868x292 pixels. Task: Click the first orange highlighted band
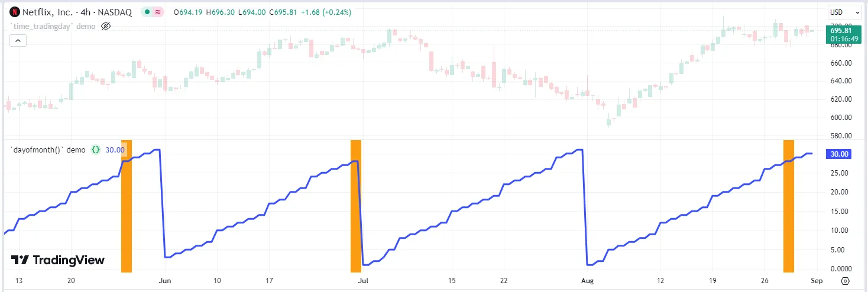[x=127, y=206]
